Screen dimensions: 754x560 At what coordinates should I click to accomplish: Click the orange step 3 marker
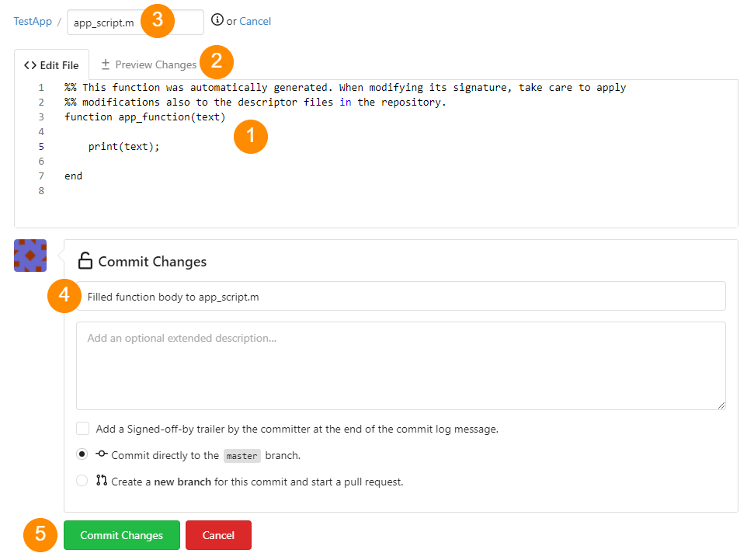click(158, 21)
